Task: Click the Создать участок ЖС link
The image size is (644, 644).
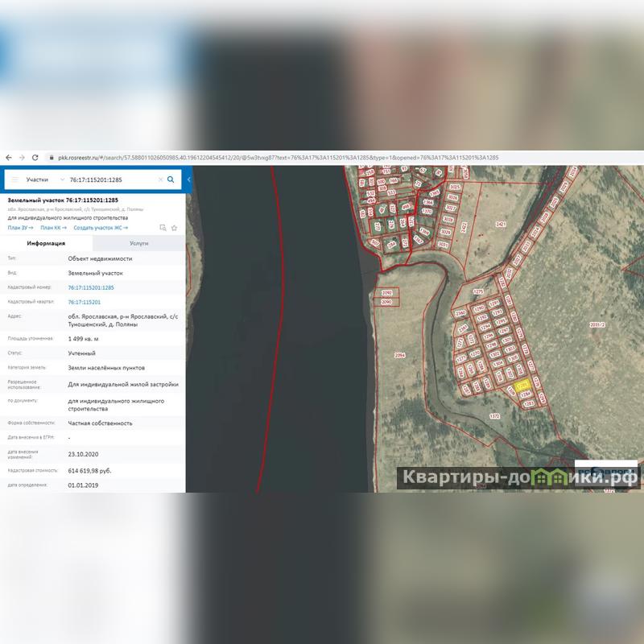Action: (99, 228)
